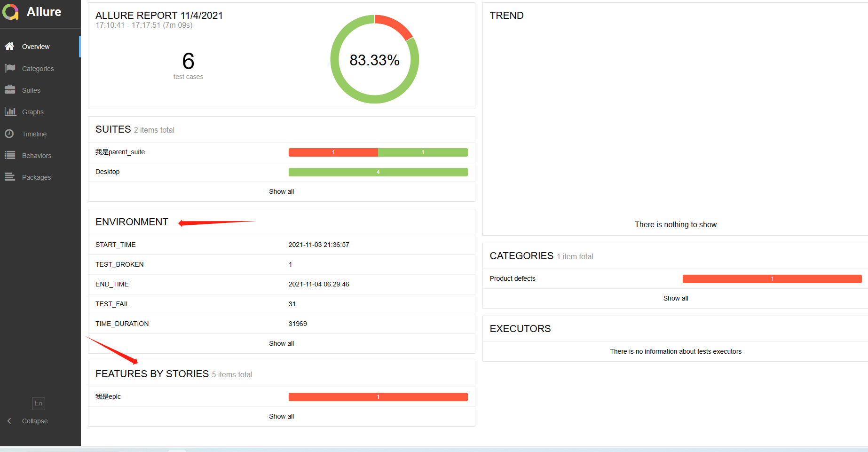Viewport: 868px width, 452px height.
Task: Open Categories via the flag icon
Action: coord(10,68)
